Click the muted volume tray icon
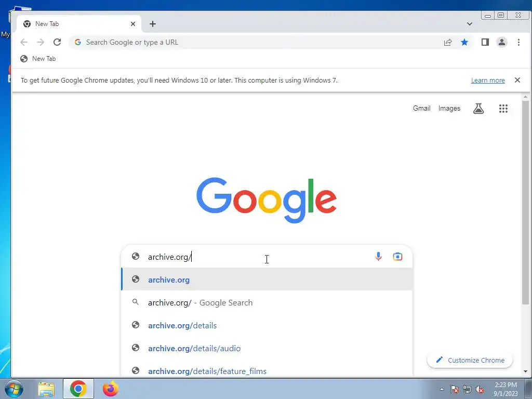The width and height of the screenshot is (532, 399). (480, 389)
